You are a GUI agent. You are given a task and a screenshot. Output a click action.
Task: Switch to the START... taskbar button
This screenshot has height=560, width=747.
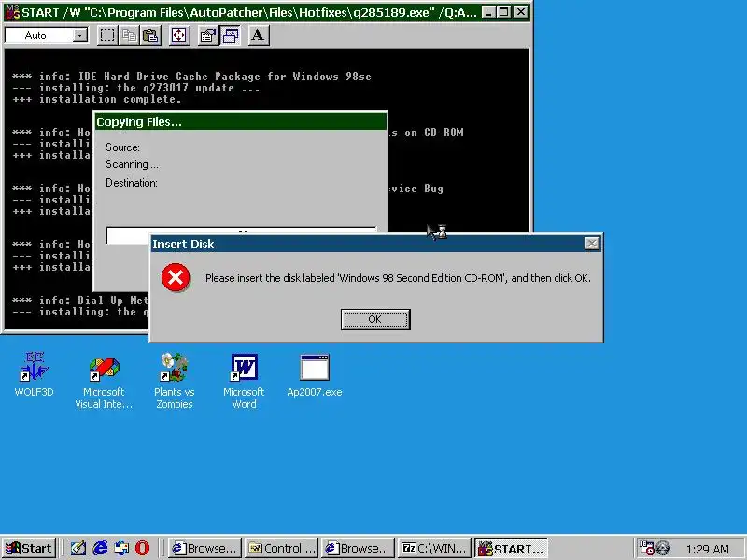click(x=511, y=548)
